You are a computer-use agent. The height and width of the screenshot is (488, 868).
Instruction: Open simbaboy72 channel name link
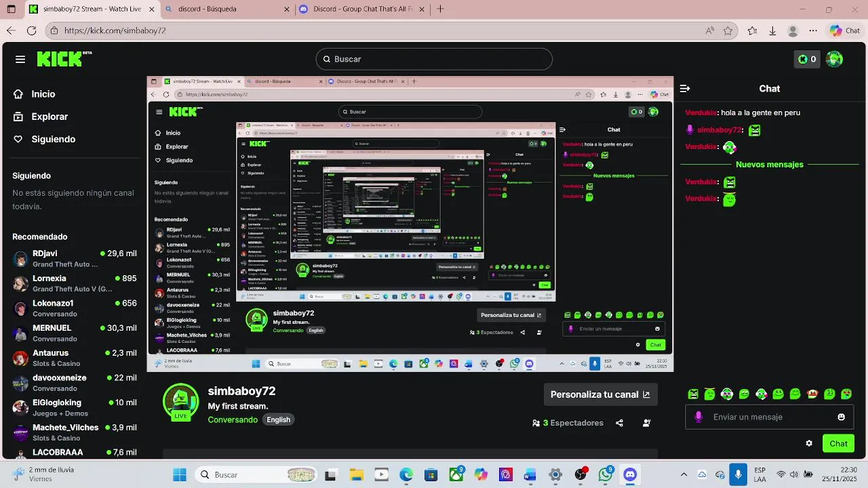pos(241,391)
